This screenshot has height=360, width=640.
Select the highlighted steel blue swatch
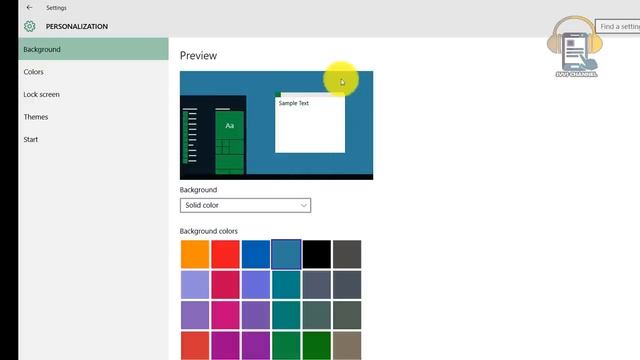coord(286,254)
